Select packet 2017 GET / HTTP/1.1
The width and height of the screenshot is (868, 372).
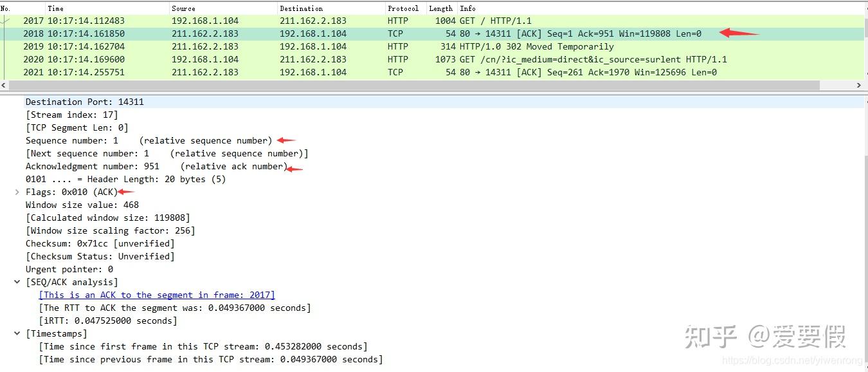[x=433, y=21]
